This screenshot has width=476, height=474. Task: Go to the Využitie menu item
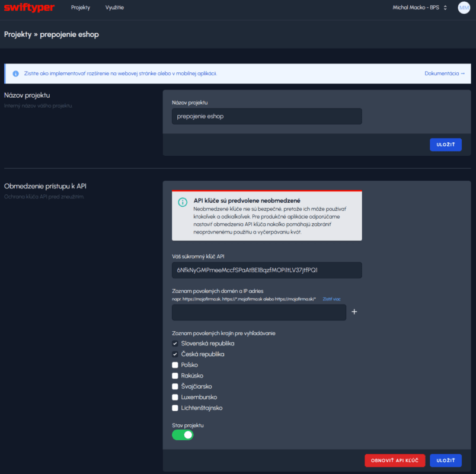[x=114, y=8]
